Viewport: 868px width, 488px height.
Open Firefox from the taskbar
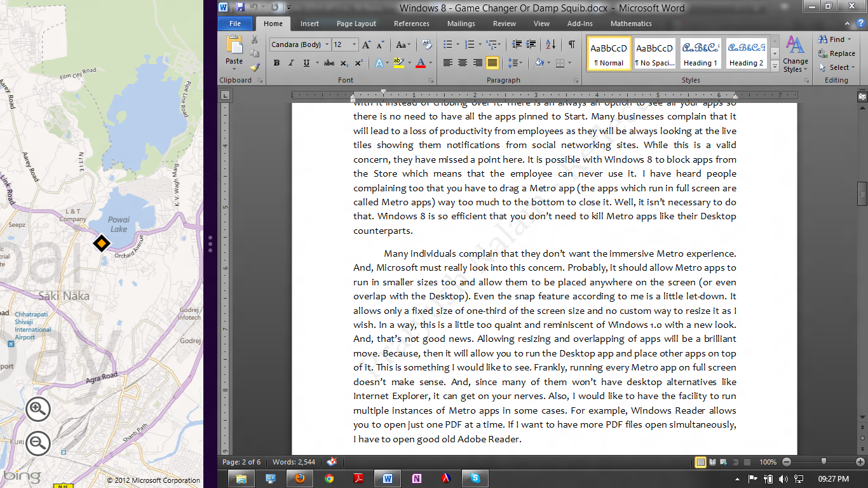(300, 478)
